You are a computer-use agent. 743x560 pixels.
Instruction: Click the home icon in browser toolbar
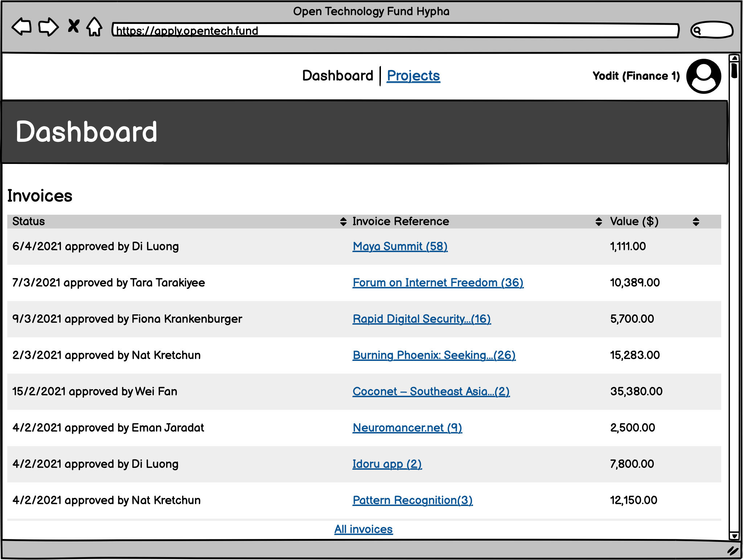coord(94,26)
